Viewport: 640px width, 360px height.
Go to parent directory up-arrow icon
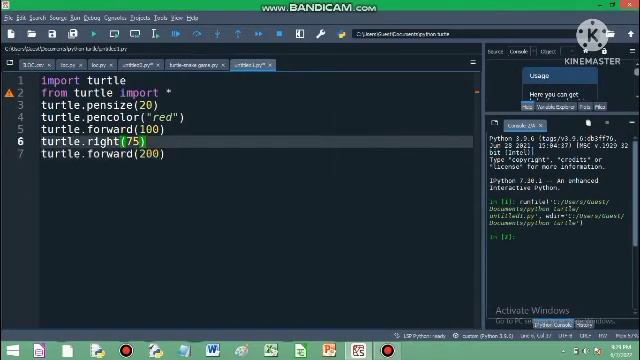click(631, 34)
